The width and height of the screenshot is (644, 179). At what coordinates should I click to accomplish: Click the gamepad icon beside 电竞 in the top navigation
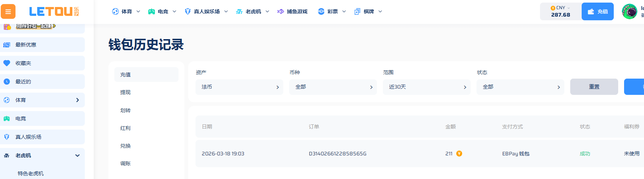pyautogui.click(x=152, y=11)
